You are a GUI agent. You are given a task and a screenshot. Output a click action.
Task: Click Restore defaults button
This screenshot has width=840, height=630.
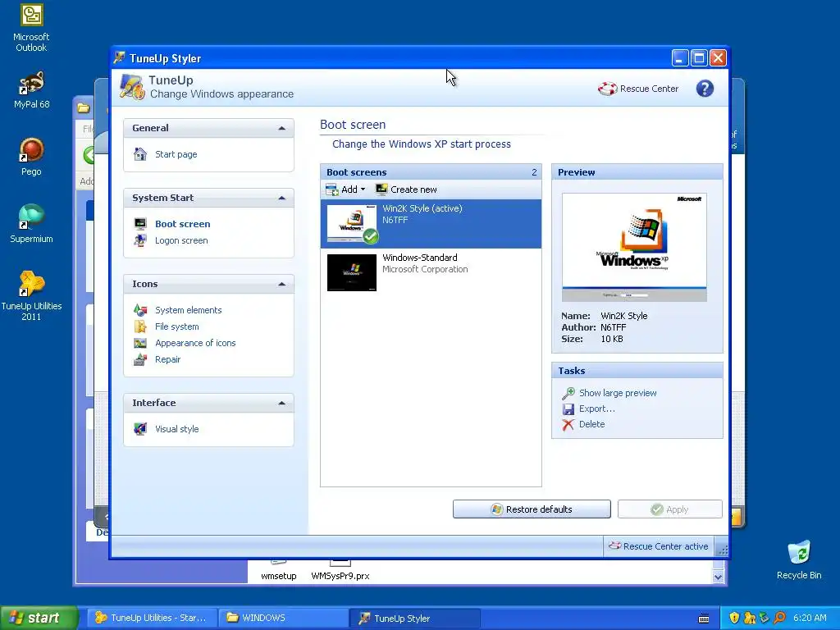click(x=532, y=509)
